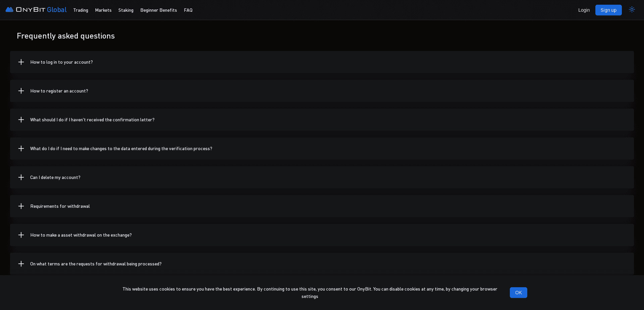Open the Markets menu

point(103,10)
